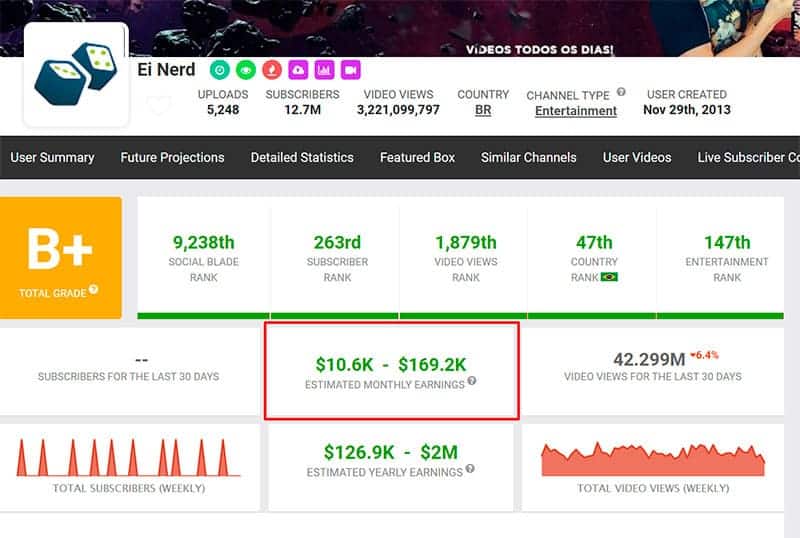Click the Ei Nerd dice channel avatar
Screen dimensions: 800x538
tap(76, 75)
